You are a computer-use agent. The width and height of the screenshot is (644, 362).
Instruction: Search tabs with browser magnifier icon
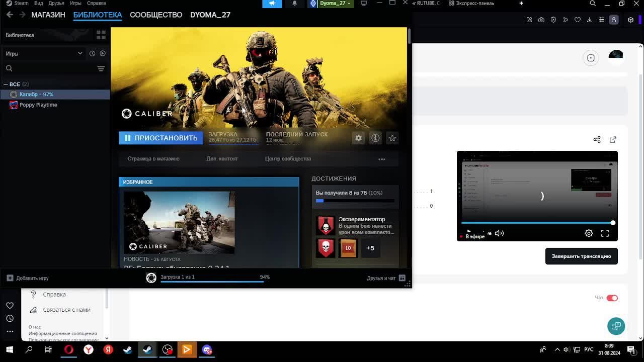click(593, 4)
